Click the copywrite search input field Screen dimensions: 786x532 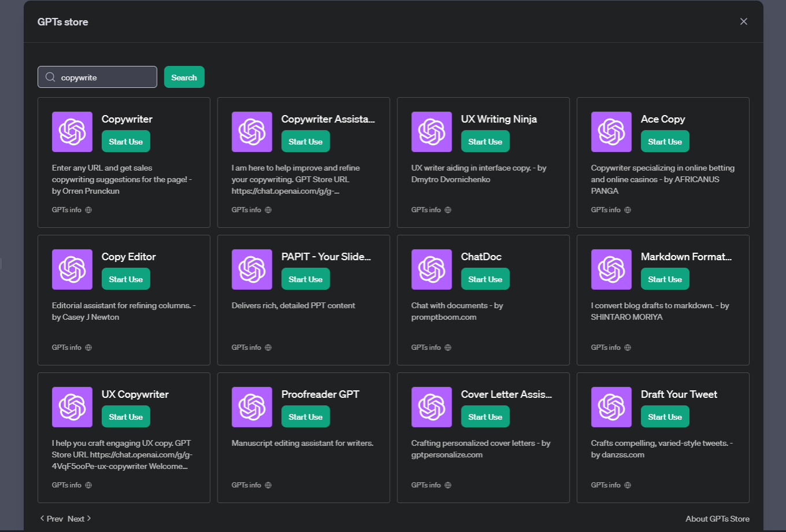[x=97, y=77]
